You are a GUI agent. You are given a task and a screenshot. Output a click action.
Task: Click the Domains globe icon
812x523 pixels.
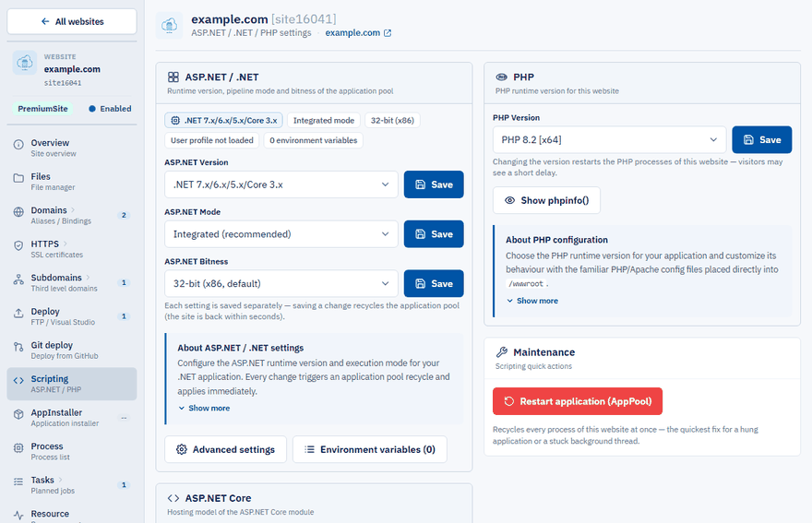18,212
